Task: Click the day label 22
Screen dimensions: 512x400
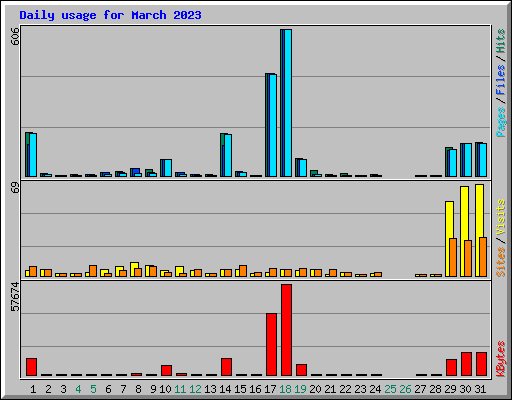Action: pos(345,389)
